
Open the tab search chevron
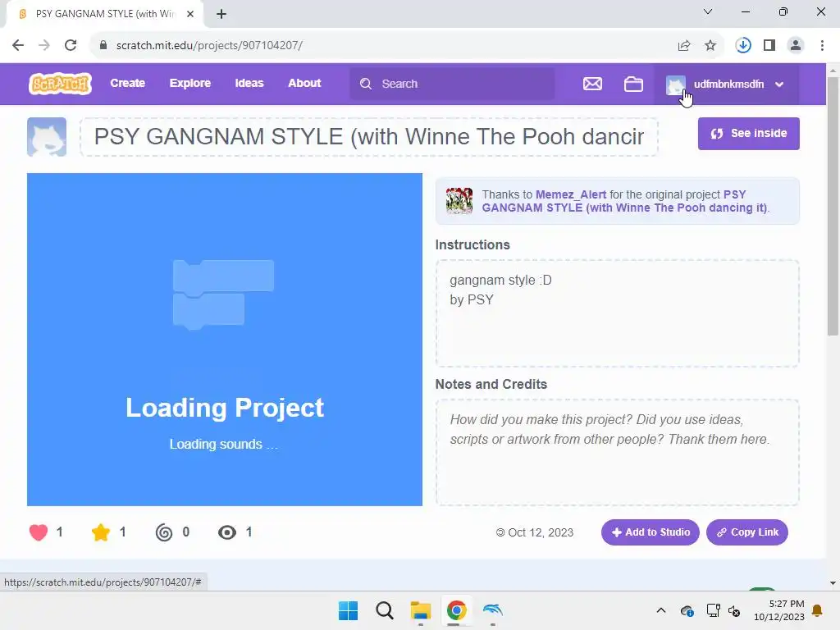(x=708, y=11)
